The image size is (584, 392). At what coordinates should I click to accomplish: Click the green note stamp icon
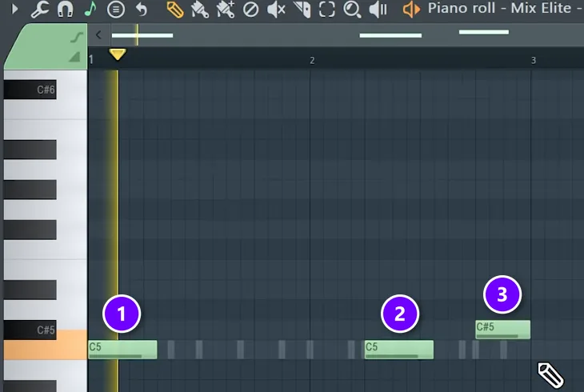coord(90,9)
